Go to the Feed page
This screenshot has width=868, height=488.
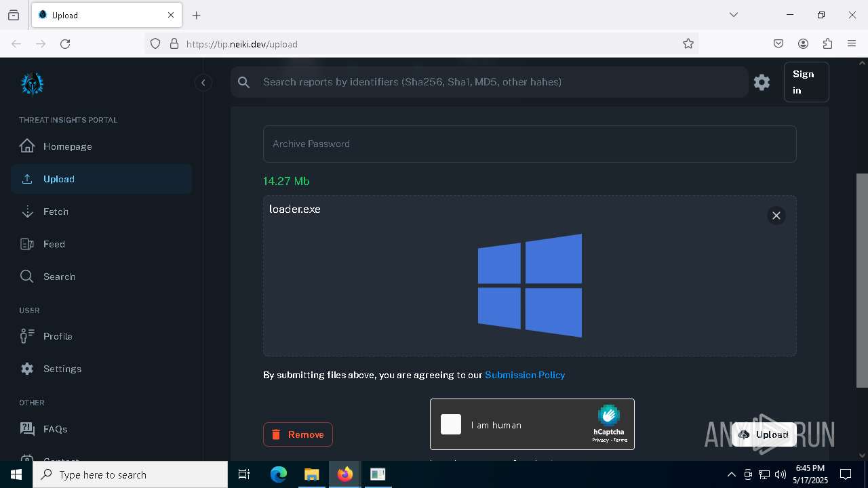(x=101, y=244)
